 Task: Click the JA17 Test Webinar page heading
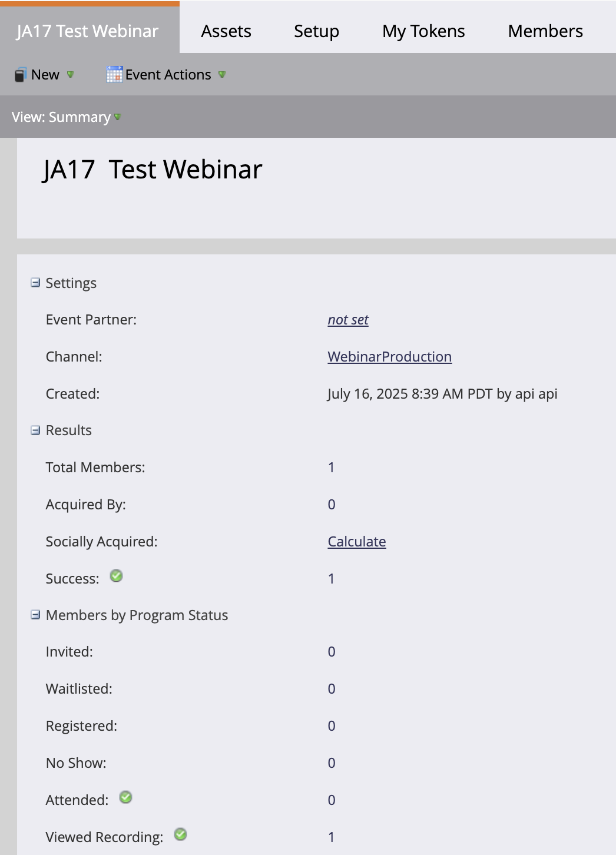tap(153, 170)
